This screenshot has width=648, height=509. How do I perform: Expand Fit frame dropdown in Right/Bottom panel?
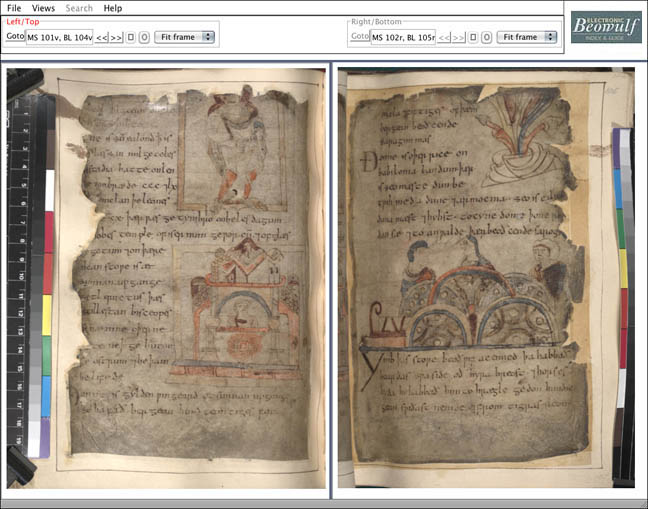(527, 37)
